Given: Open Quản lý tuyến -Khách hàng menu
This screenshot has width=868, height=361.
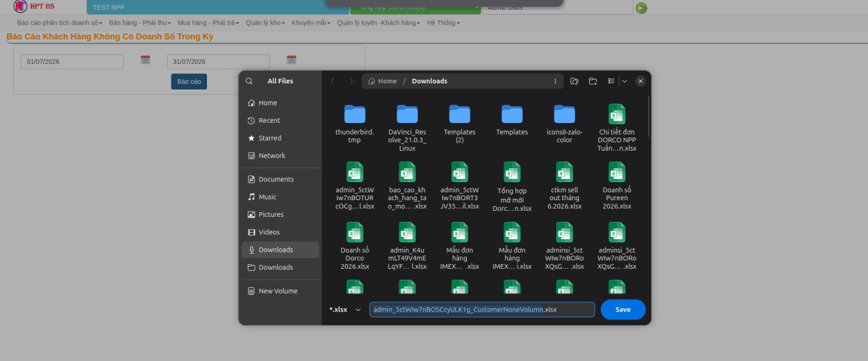Looking at the screenshot, I should point(379,23).
